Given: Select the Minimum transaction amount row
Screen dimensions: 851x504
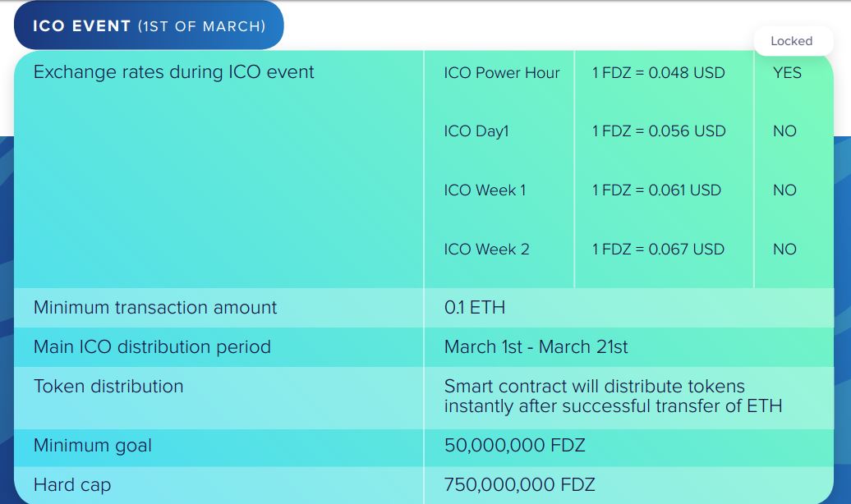Looking at the screenshot, I should tap(424, 308).
